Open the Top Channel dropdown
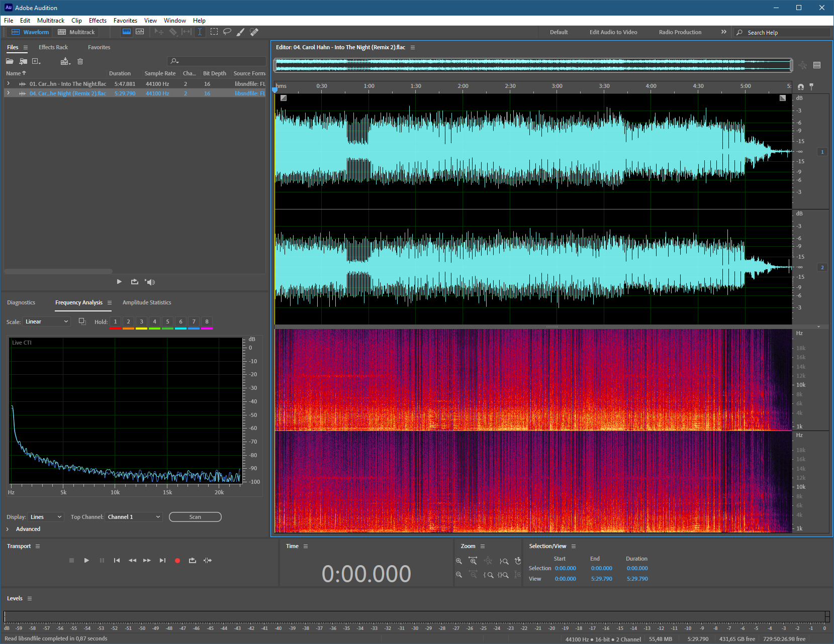This screenshot has height=644, width=834. tap(134, 517)
